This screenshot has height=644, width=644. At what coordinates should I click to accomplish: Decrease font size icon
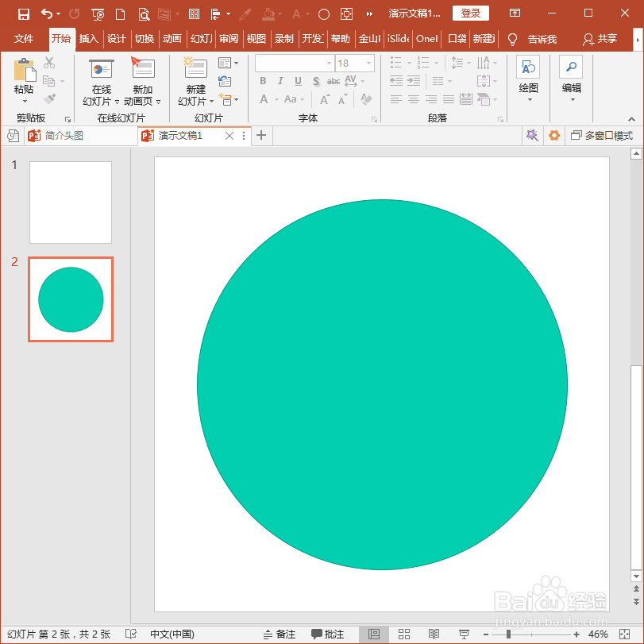tap(342, 99)
